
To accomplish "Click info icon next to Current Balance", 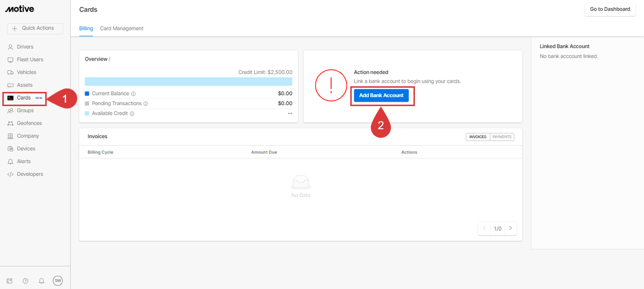I will tap(134, 94).
